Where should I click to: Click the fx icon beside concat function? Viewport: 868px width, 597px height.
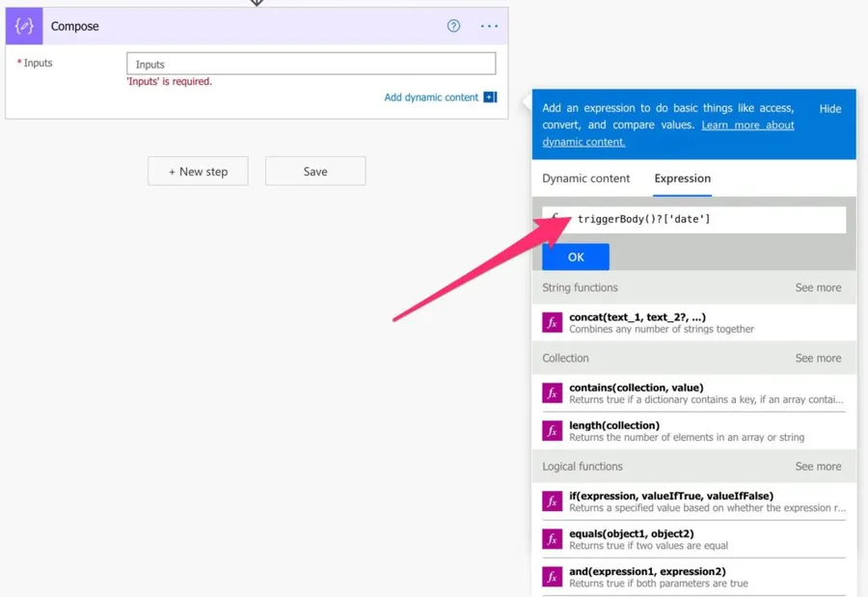552,323
